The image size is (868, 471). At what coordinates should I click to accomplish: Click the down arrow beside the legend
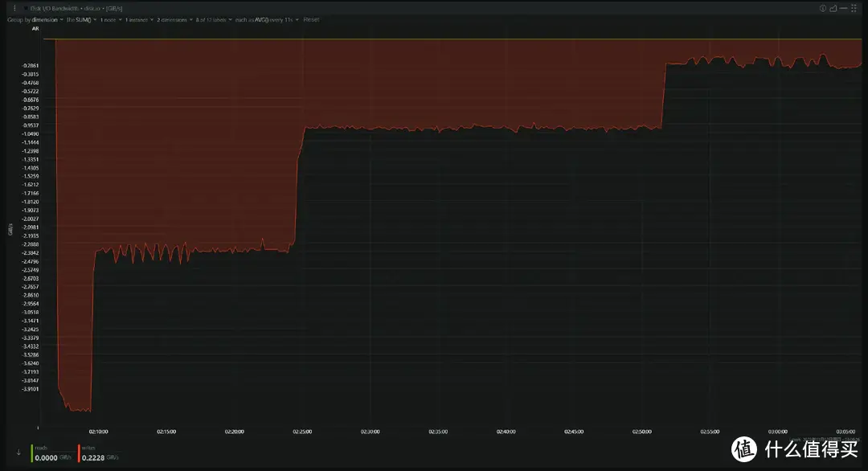point(18,453)
